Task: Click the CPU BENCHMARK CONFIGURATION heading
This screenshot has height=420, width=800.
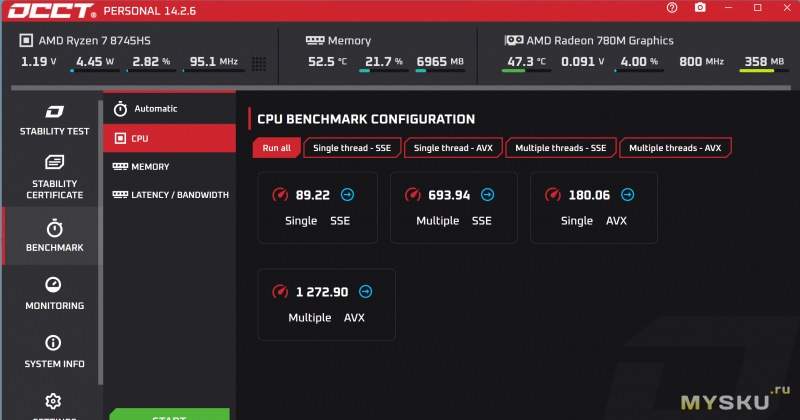Action: click(366, 119)
